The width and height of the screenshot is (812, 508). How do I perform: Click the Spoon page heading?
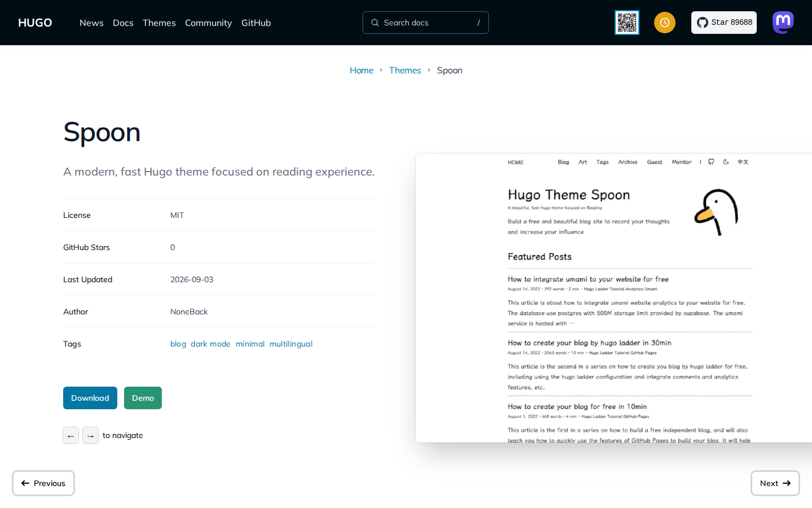pos(101,132)
